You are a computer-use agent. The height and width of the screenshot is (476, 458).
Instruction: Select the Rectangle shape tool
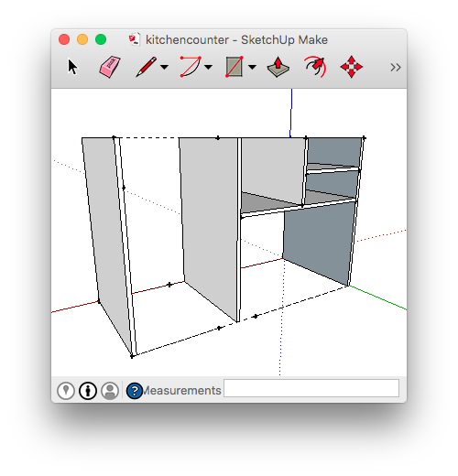tap(234, 67)
